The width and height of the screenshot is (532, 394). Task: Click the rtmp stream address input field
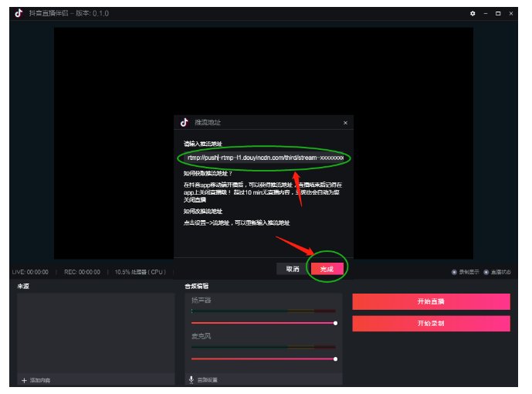pyautogui.click(x=263, y=158)
